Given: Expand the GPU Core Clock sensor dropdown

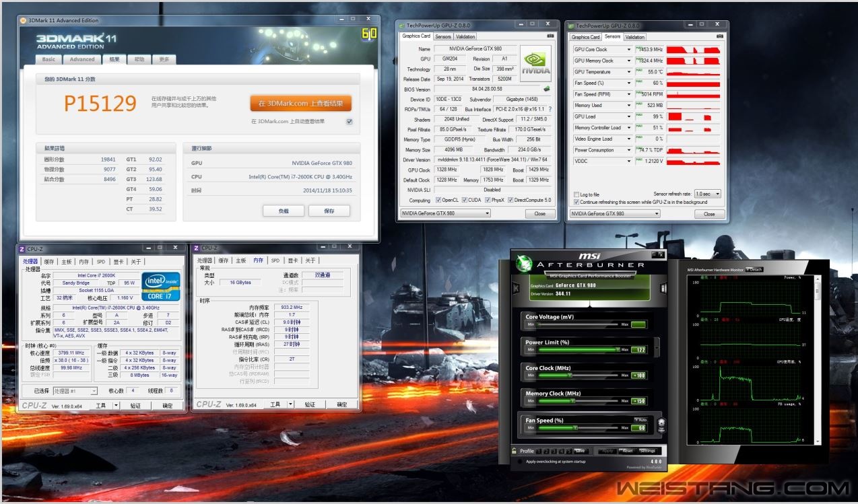Looking at the screenshot, I should (629, 50).
